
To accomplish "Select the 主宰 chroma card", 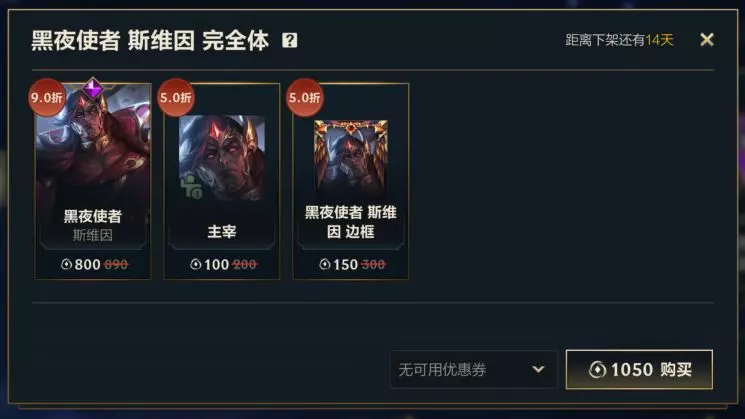I will pyautogui.click(x=222, y=181).
